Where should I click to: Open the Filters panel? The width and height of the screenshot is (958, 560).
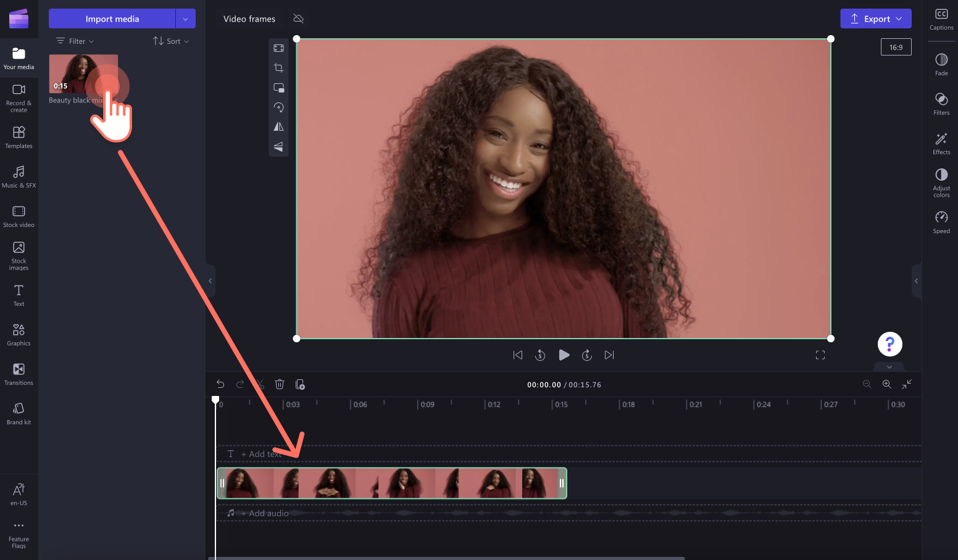(941, 104)
